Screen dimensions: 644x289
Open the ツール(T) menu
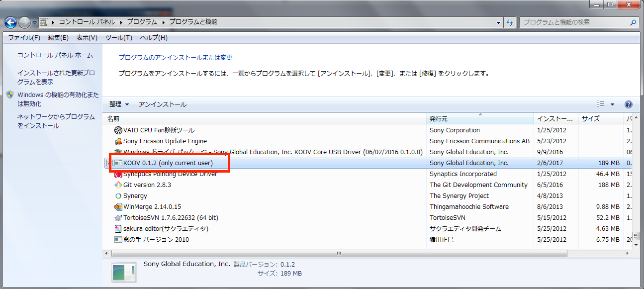pos(118,38)
